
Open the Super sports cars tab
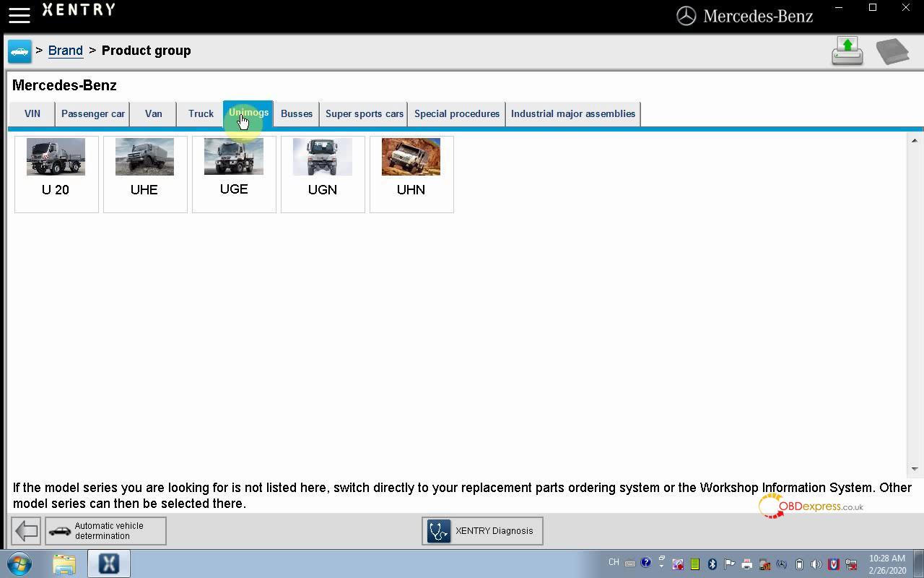[365, 113]
